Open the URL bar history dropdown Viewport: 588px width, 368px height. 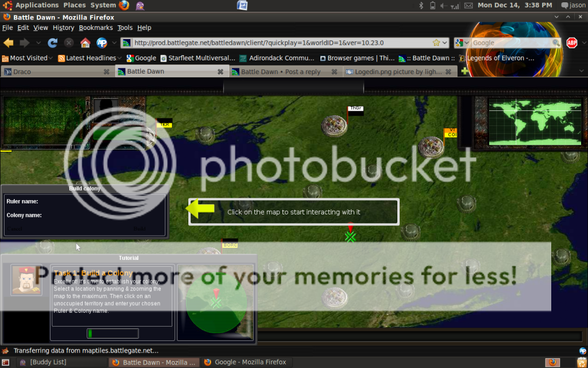point(445,43)
